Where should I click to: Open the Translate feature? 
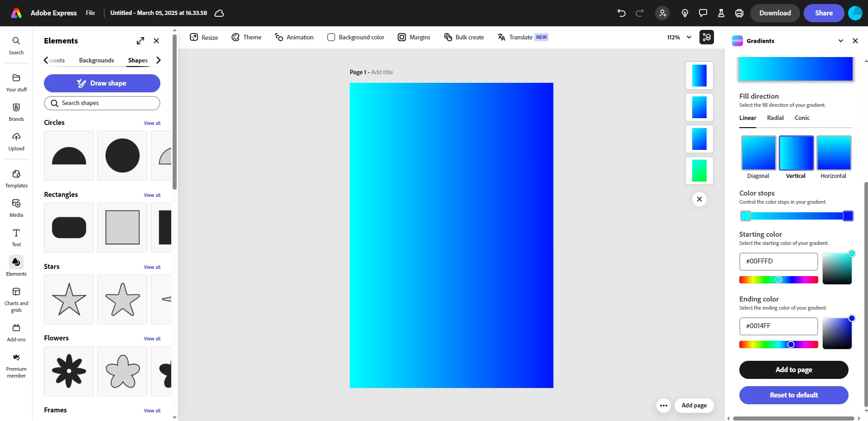(x=523, y=37)
